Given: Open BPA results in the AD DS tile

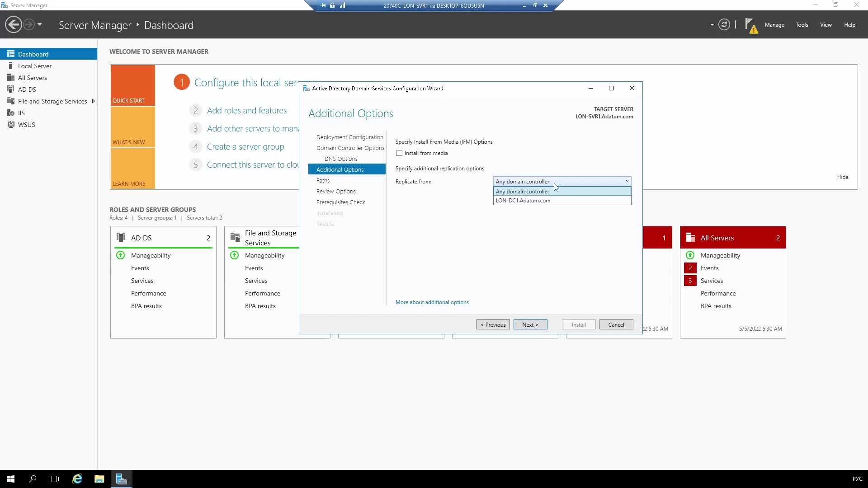Looking at the screenshot, I should pos(146,306).
